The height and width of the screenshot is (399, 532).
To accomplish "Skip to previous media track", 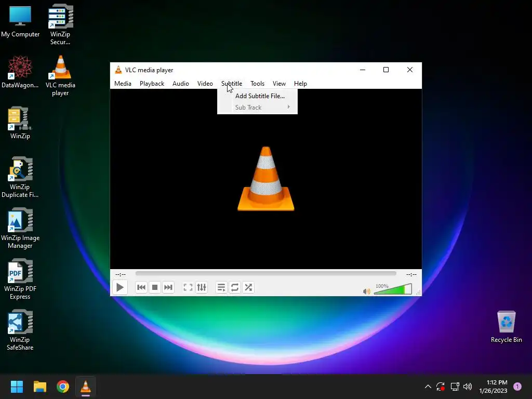I will 141,287.
